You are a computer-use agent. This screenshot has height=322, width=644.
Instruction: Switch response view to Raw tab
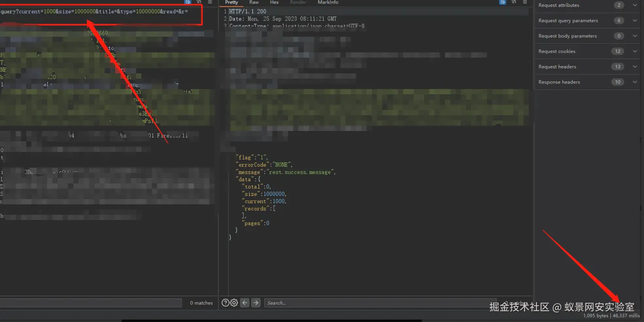pyautogui.click(x=254, y=2)
